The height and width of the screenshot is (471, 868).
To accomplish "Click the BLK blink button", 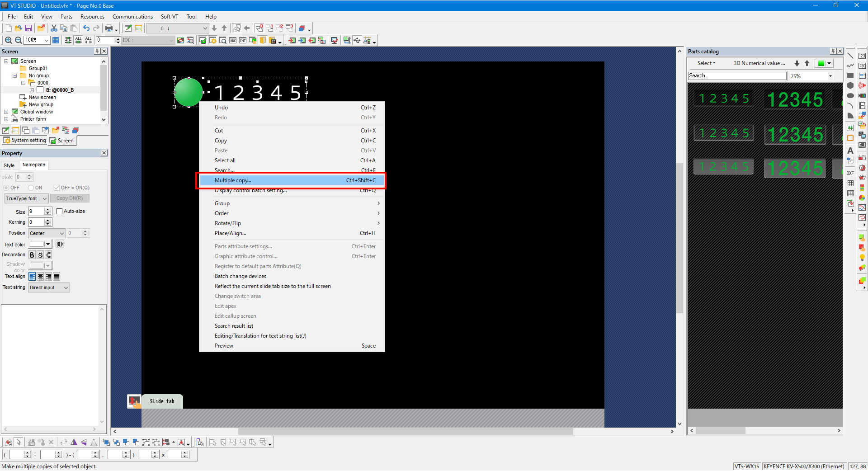I will [x=60, y=244].
